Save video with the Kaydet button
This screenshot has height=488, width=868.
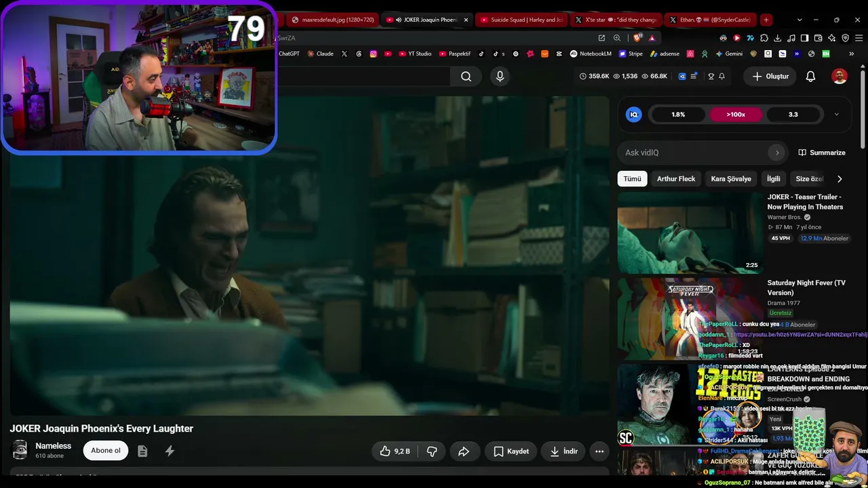pyautogui.click(x=511, y=451)
